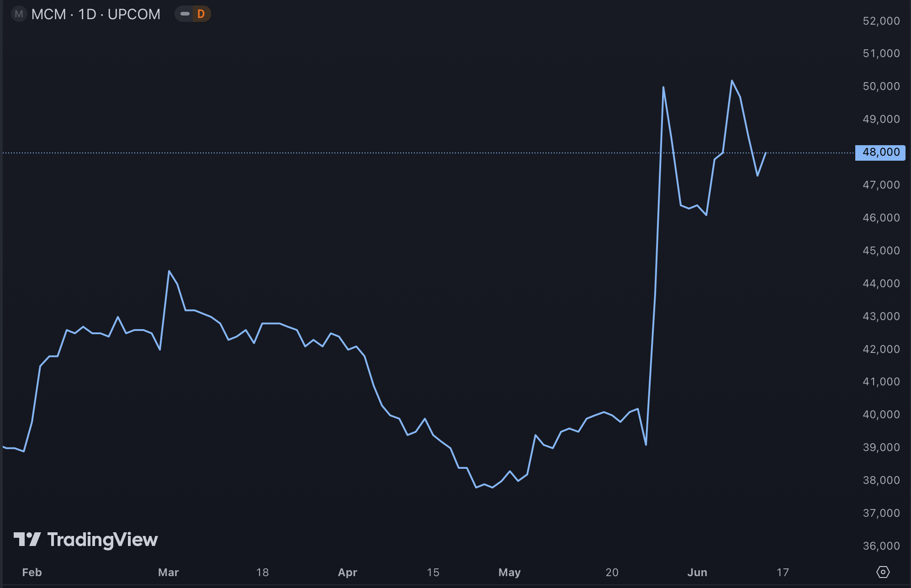Click the 46,000 price axis label
Viewport: 911px width, 588px height.
881,218
